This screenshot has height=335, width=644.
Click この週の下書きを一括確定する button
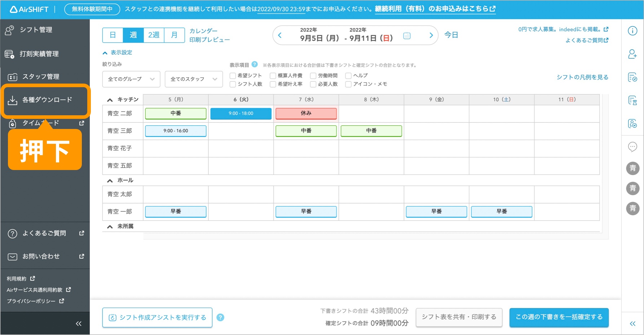[x=559, y=317]
